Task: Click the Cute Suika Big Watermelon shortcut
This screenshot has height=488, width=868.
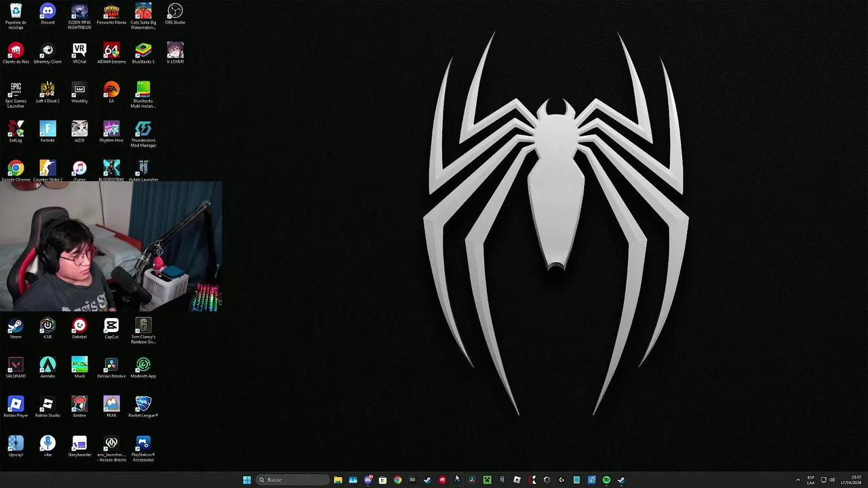Action: click(x=143, y=16)
